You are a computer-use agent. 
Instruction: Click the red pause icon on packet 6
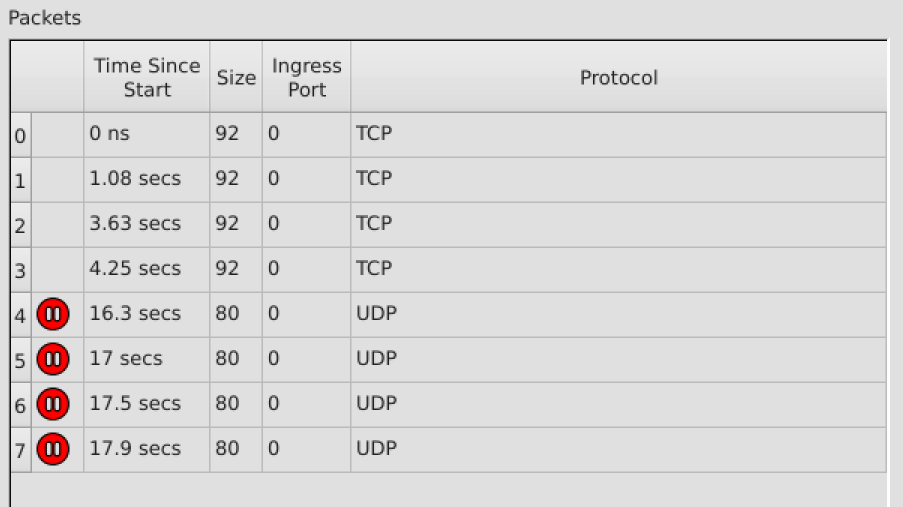[53, 404]
